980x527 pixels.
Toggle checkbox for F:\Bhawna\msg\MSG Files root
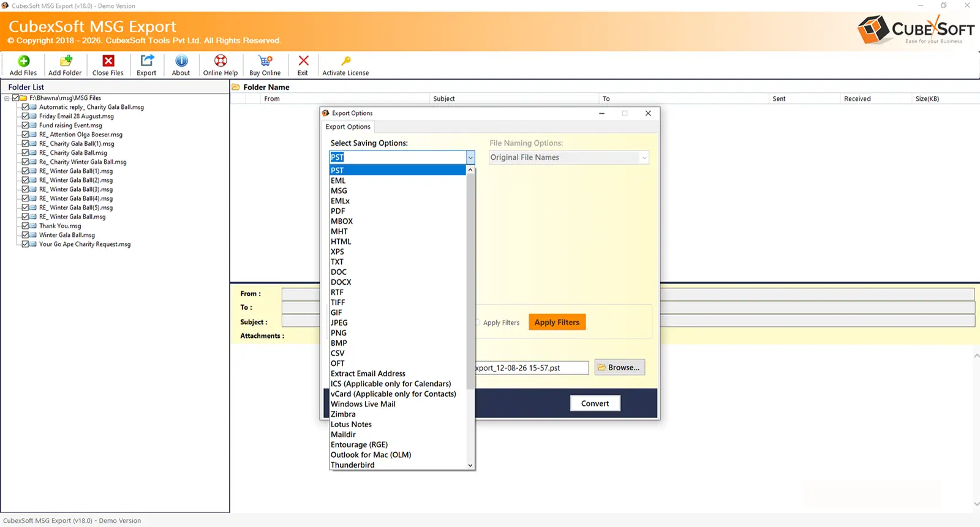pyautogui.click(x=16, y=98)
